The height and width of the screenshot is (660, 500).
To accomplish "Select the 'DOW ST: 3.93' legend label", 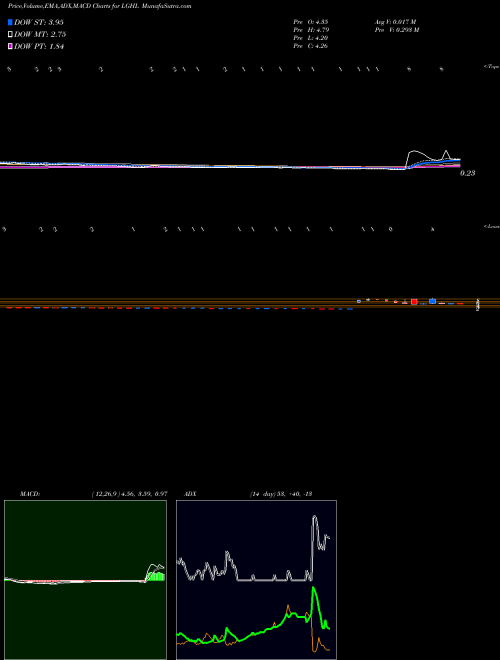I will coord(39,22).
